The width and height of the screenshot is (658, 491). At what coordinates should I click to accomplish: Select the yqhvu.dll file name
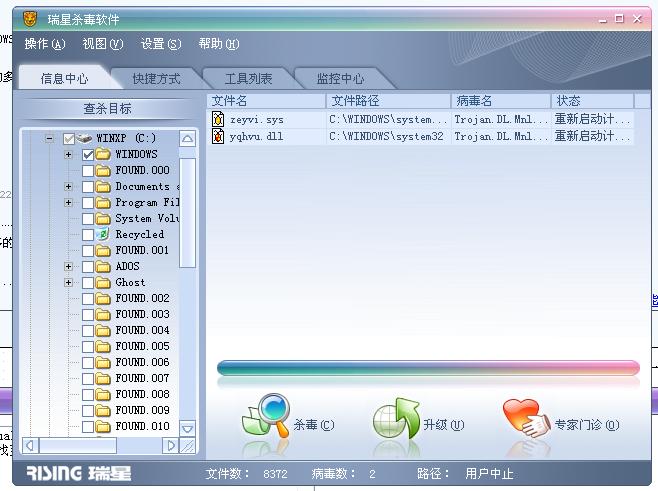coord(256,136)
